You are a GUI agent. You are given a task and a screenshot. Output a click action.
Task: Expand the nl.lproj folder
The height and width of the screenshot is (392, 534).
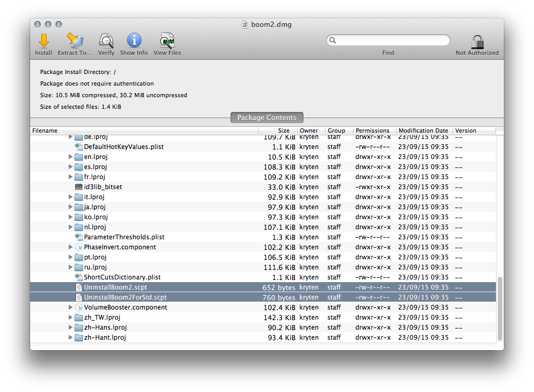pyautogui.click(x=70, y=227)
